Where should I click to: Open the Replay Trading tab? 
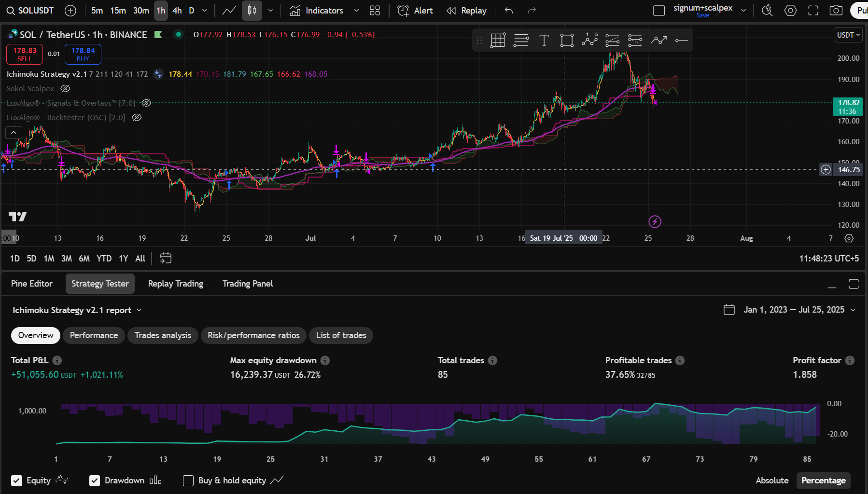176,284
